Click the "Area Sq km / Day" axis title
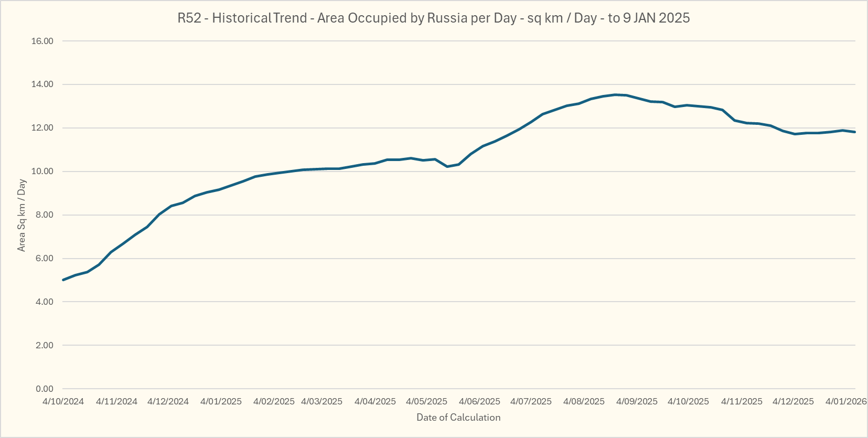The image size is (868, 438). pyautogui.click(x=22, y=216)
